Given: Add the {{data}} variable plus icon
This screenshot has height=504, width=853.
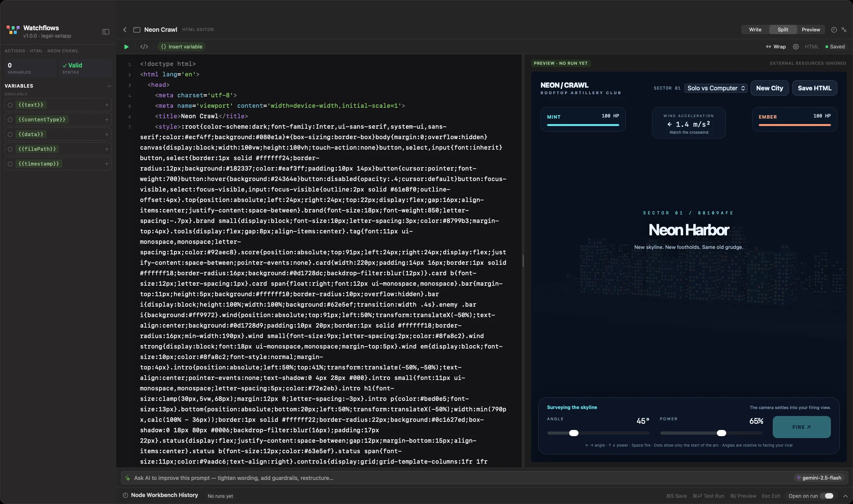Looking at the screenshot, I should click(x=107, y=134).
